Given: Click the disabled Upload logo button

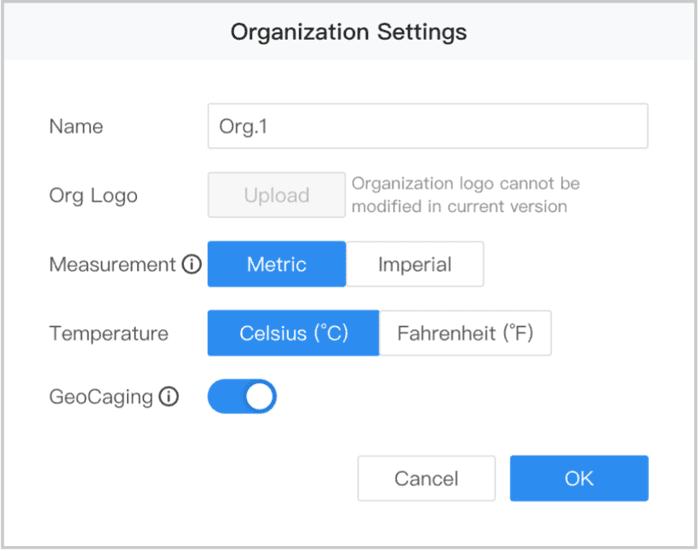Looking at the screenshot, I should coord(276,195).
